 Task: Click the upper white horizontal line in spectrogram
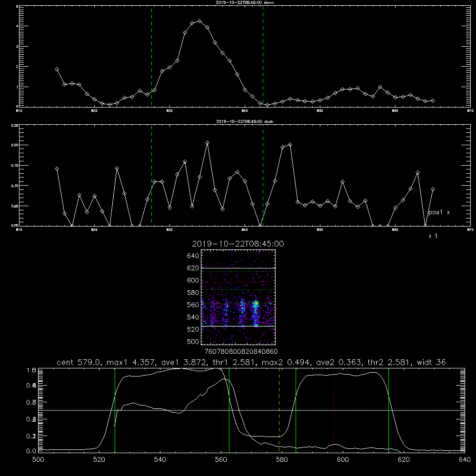coord(238,268)
